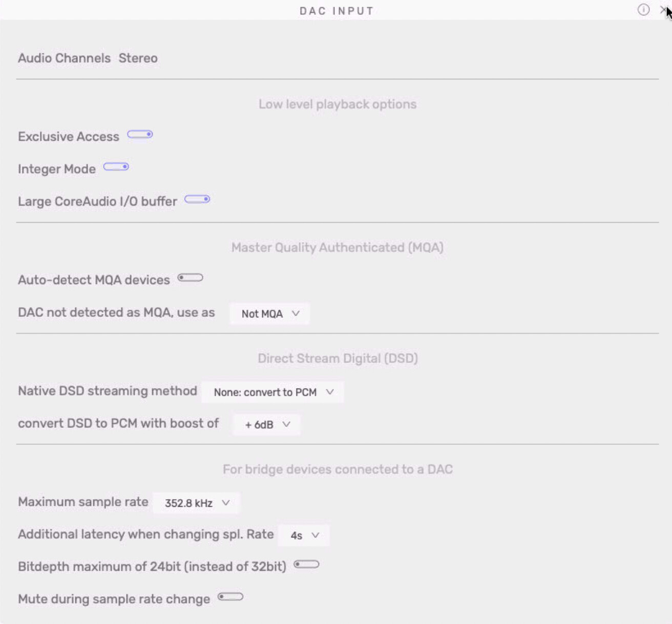Click the Audio Channels label

pyautogui.click(x=64, y=58)
